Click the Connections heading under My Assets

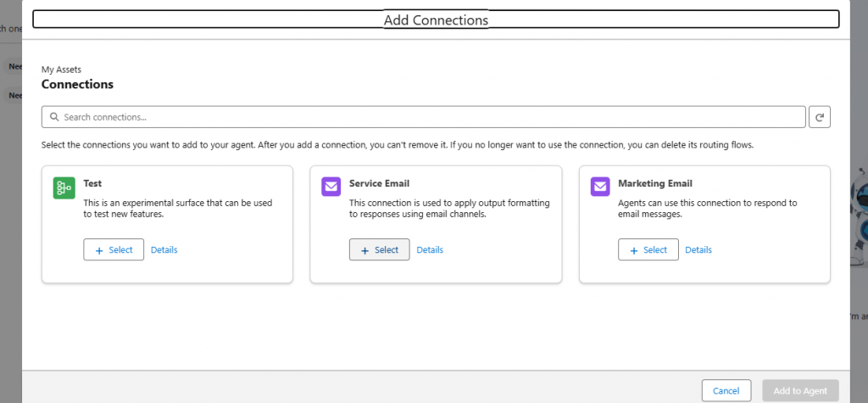(x=77, y=85)
